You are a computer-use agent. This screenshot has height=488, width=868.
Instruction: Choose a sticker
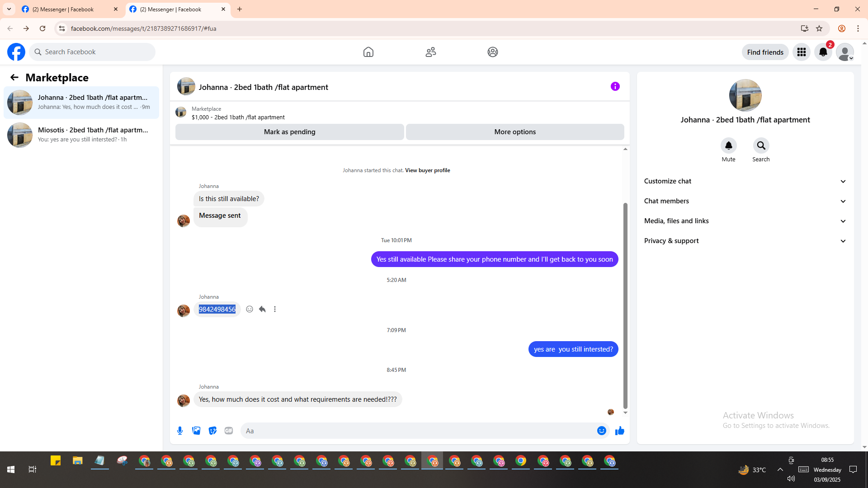[x=212, y=431]
